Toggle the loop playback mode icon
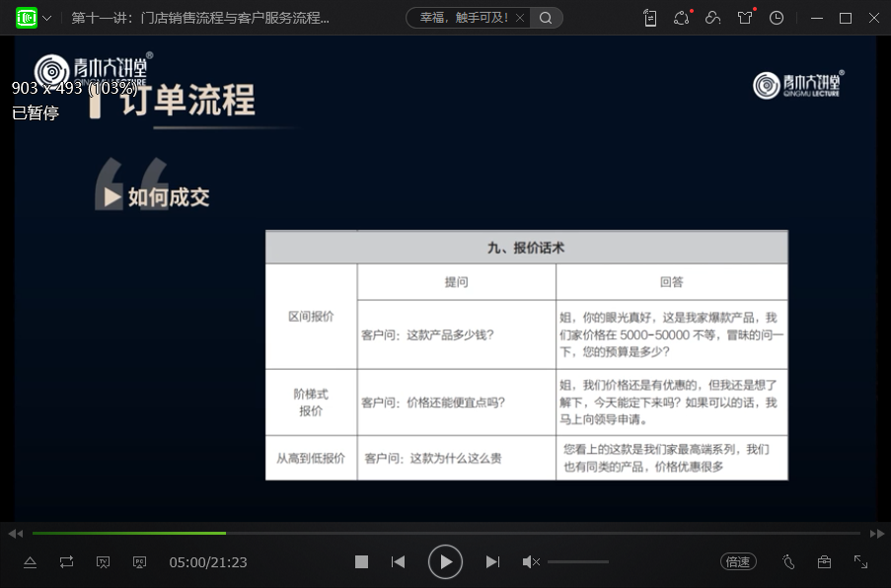 (66, 561)
